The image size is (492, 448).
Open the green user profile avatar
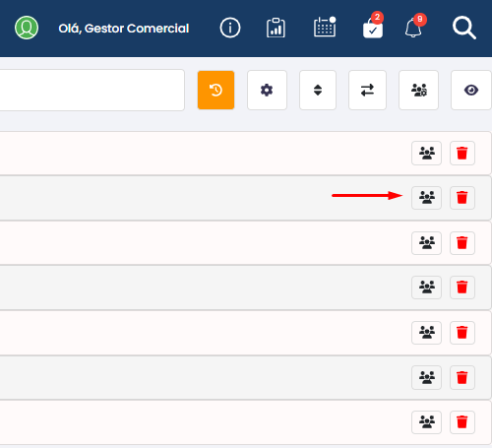[27, 28]
